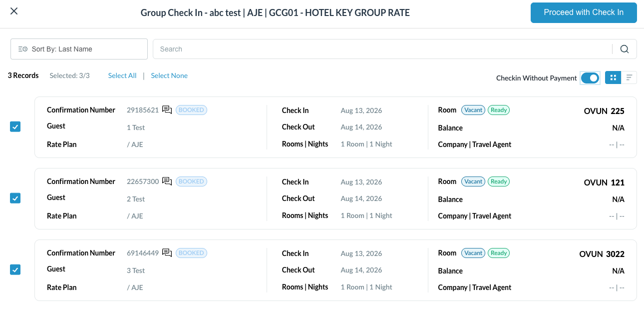
Task: Open the Sort By: Last Name dropdown
Action: (79, 49)
